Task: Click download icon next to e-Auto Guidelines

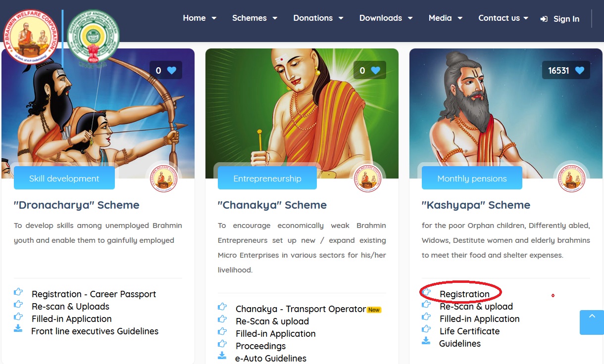Action: click(x=222, y=356)
